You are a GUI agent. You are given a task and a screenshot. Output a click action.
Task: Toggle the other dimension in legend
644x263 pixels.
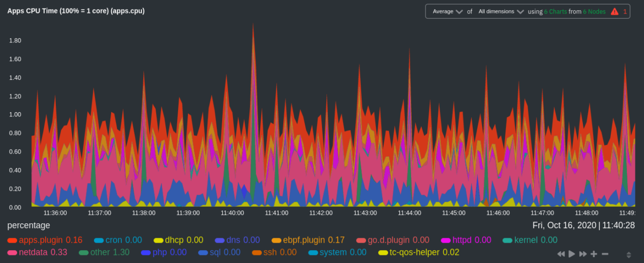100,252
